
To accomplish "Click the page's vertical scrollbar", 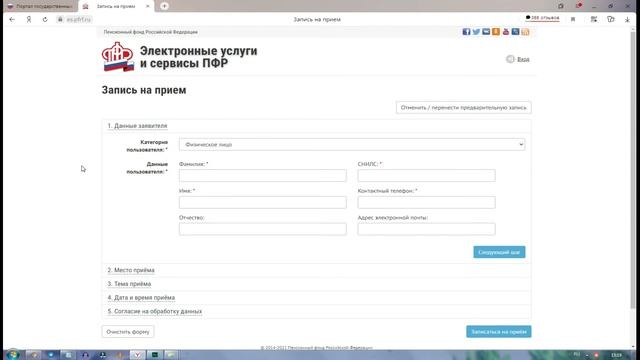I will click(x=633, y=169).
